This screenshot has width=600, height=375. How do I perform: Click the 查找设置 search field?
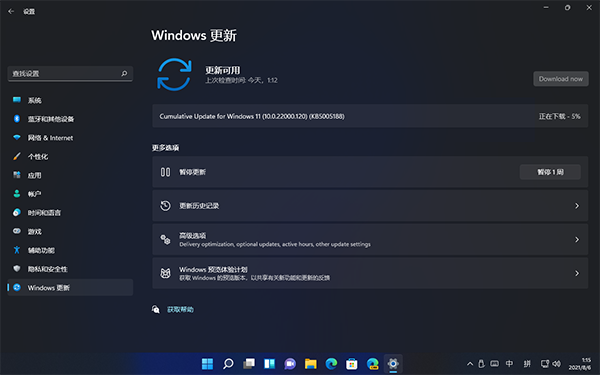pyautogui.click(x=70, y=73)
